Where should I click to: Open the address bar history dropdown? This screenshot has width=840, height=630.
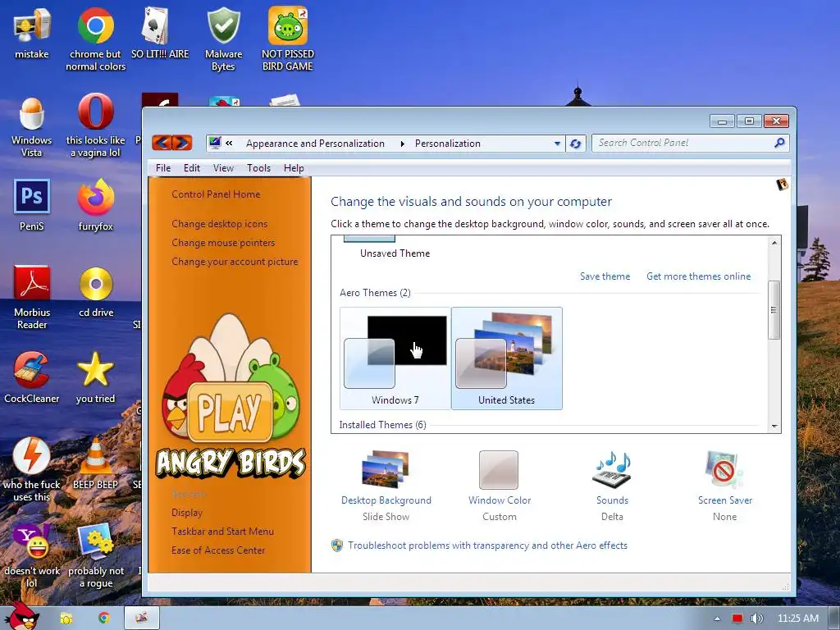(x=557, y=144)
